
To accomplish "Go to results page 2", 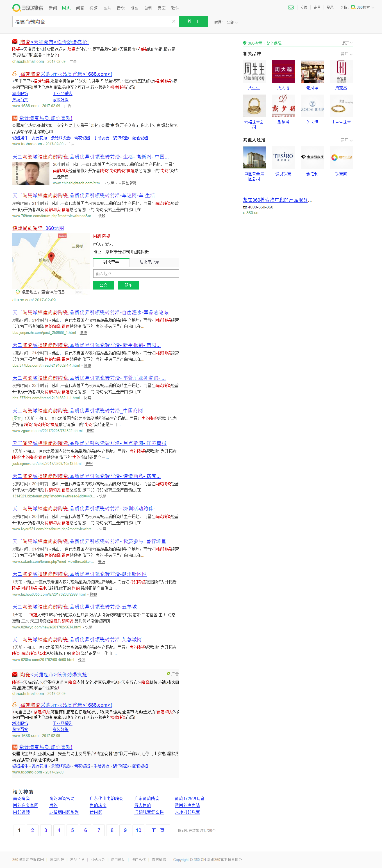I will pyautogui.click(x=32, y=830).
